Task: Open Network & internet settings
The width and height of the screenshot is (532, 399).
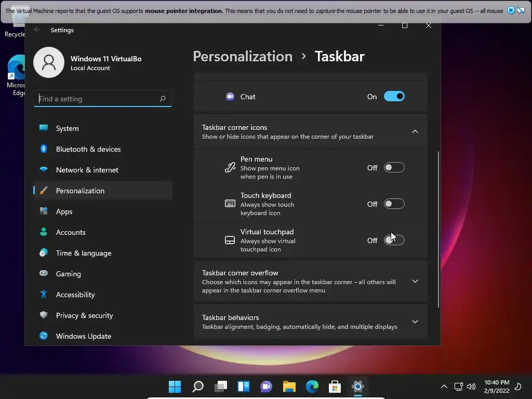Action: click(x=103, y=170)
